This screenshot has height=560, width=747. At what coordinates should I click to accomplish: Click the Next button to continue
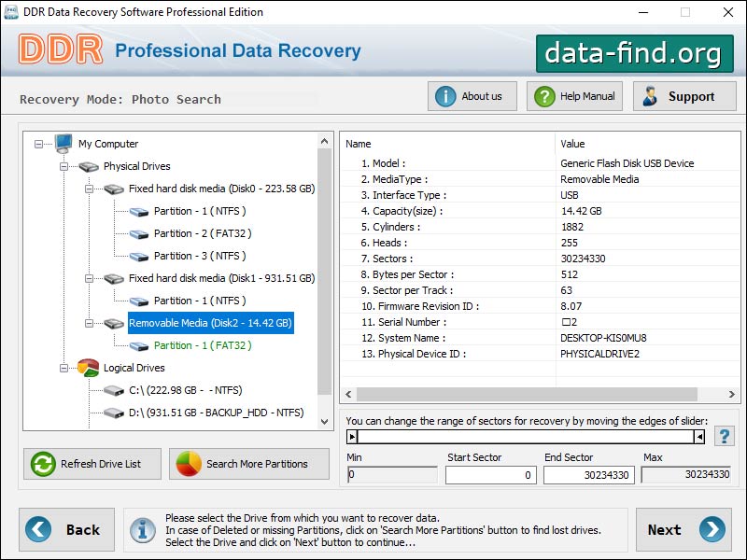tap(683, 529)
